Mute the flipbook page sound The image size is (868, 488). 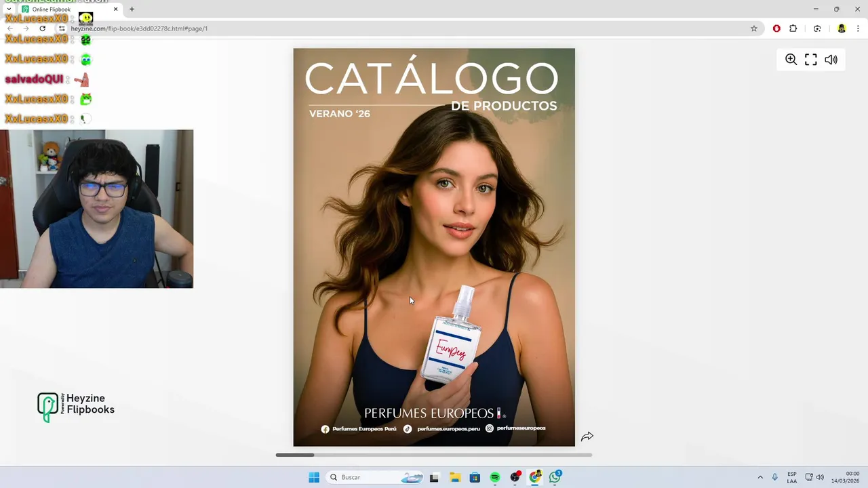[x=831, y=60]
